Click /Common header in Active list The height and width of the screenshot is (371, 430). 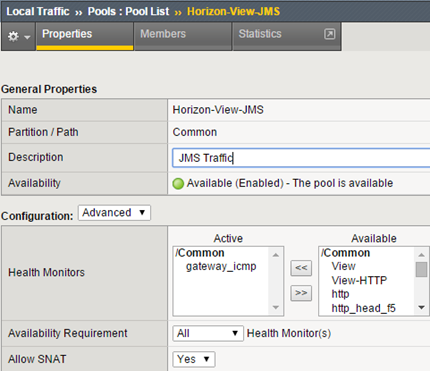coord(200,253)
